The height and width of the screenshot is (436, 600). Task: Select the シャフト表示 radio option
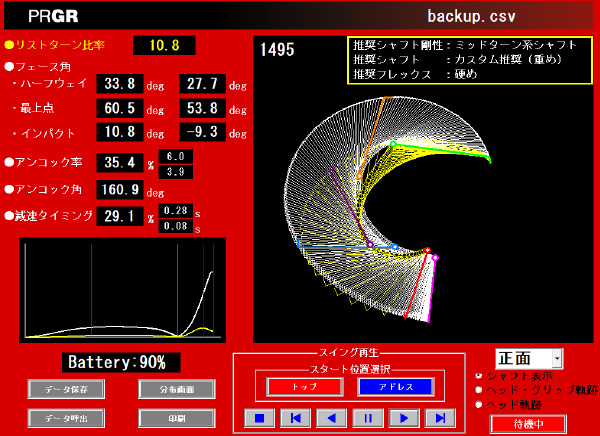[x=478, y=375]
